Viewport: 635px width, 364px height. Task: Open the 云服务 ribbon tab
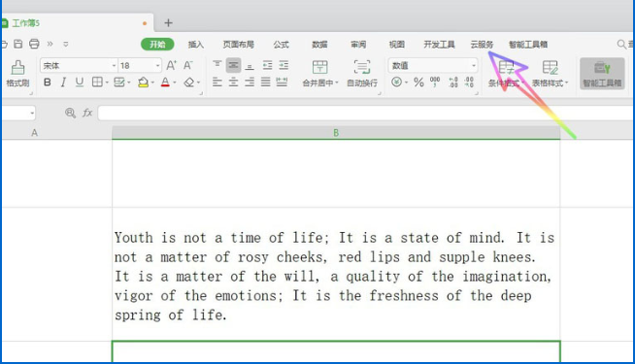482,45
